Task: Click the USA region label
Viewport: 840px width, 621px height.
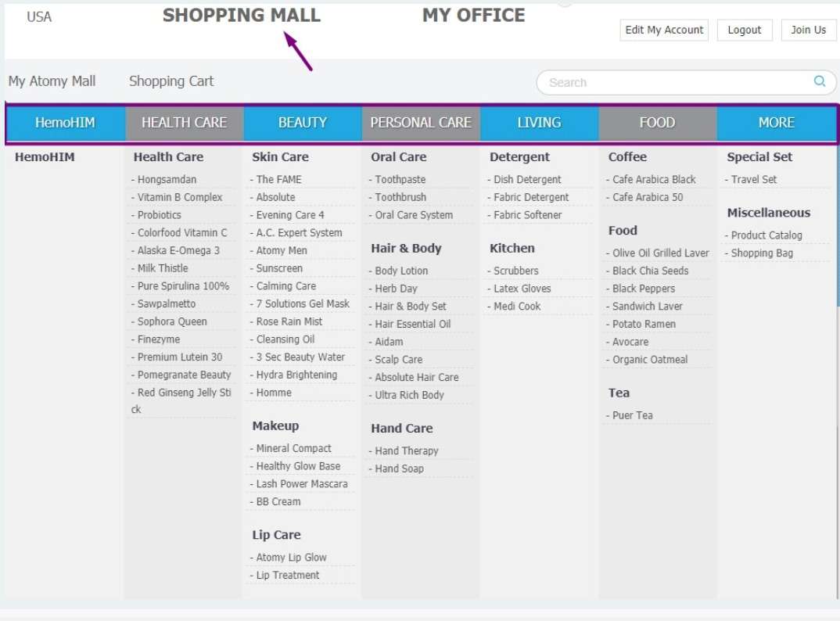Action: (x=39, y=17)
